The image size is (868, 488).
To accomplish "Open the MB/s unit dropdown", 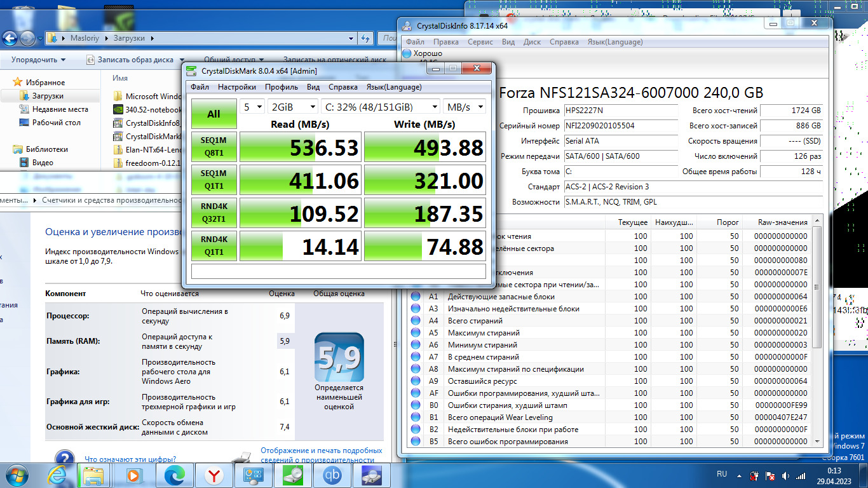I will click(465, 107).
